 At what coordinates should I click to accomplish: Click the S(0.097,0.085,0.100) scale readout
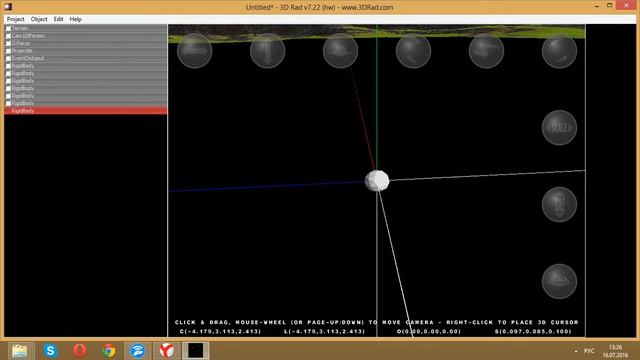click(533, 331)
